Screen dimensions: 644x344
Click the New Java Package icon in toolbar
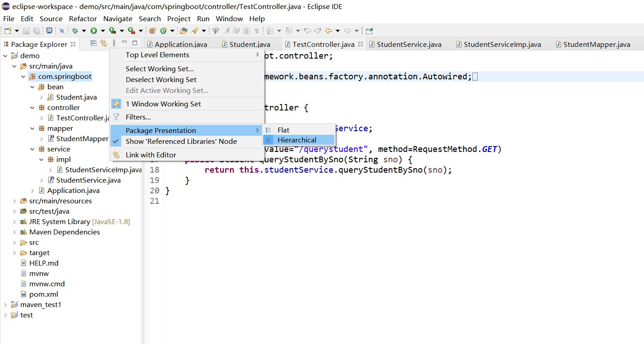click(152, 31)
